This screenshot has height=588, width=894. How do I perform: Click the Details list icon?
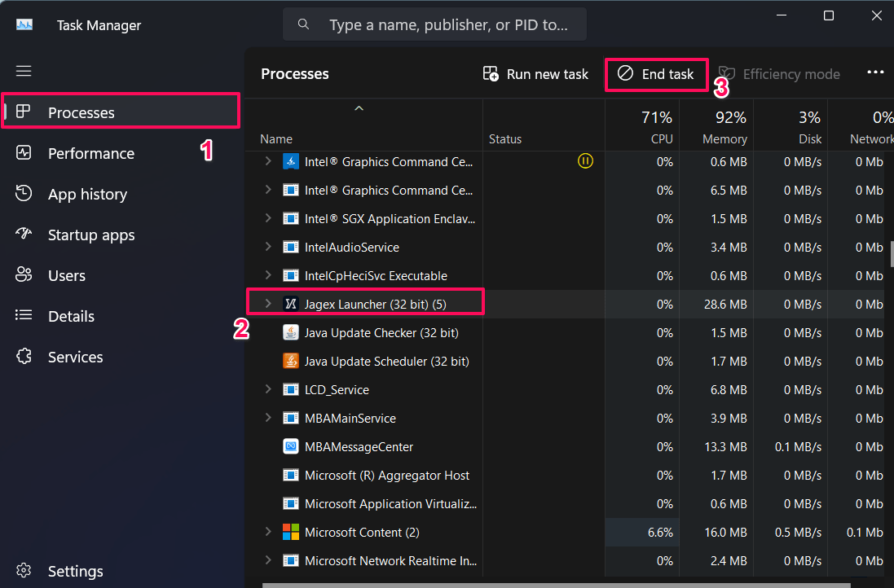tap(24, 315)
